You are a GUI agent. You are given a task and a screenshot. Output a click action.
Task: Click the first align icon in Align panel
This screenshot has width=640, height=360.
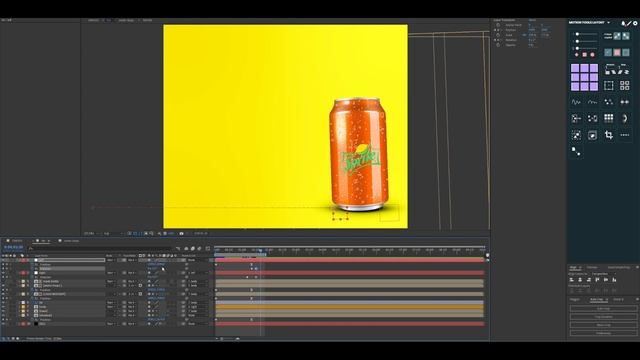(x=571, y=280)
